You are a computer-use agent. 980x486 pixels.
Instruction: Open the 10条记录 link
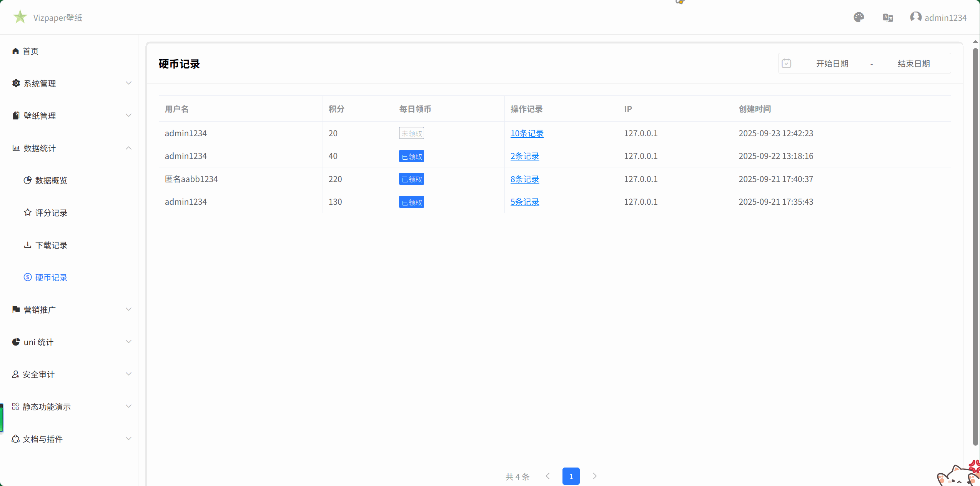tap(527, 134)
